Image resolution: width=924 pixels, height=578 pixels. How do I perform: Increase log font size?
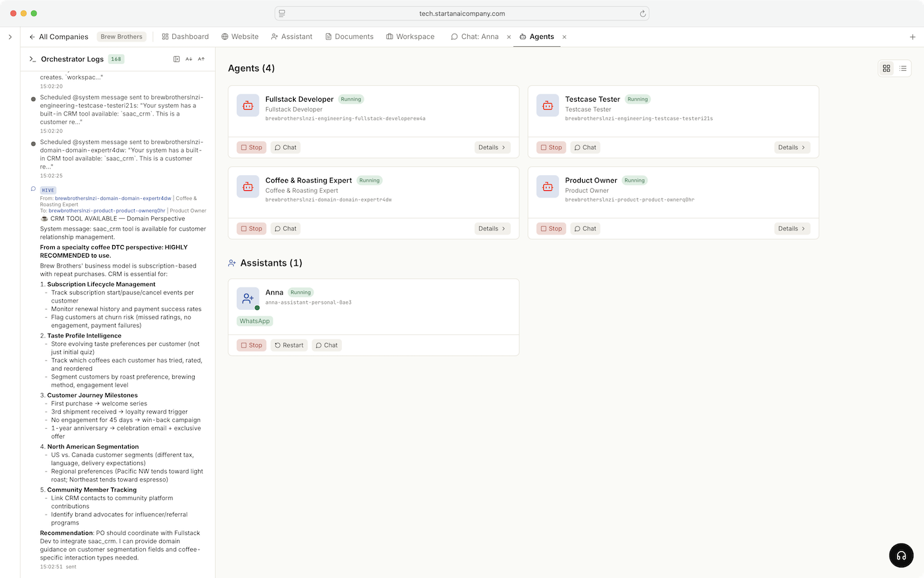(201, 59)
